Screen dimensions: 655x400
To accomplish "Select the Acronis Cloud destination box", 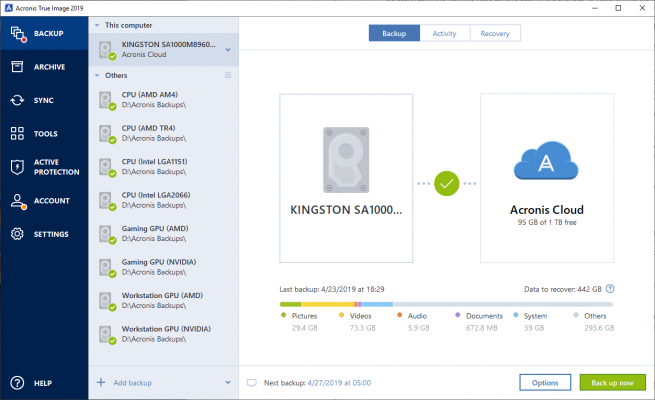I will click(547, 178).
